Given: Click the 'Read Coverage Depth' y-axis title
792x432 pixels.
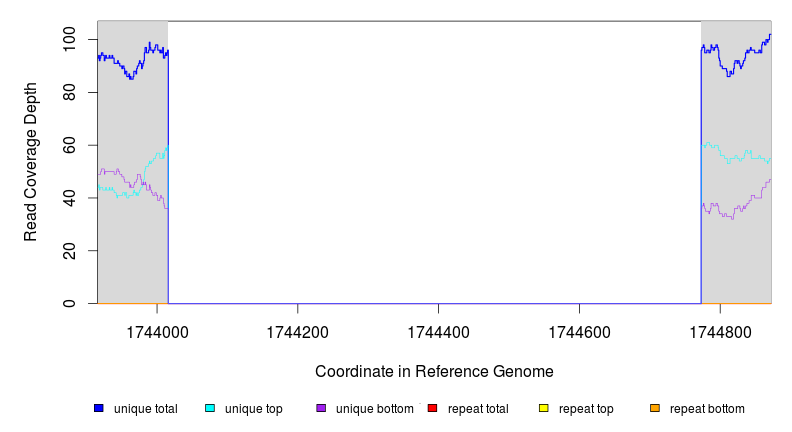Looking at the screenshot, I should pos(31,162).
